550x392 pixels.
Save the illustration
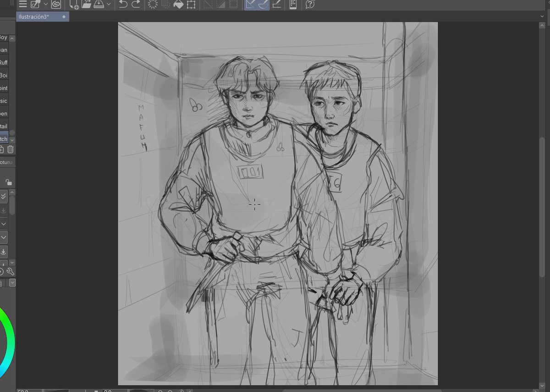click(98, 5)
